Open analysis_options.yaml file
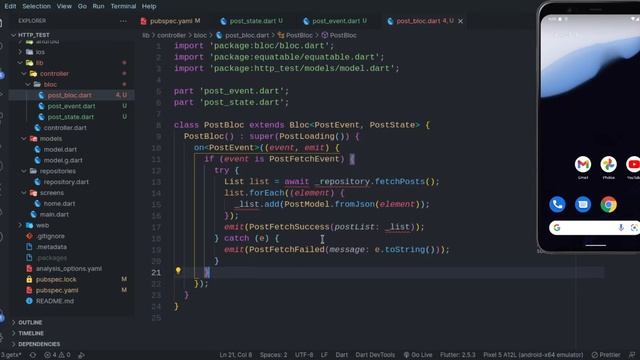This screenshot has width=640, height=360. pyautogui.click(x=69, y=269)
